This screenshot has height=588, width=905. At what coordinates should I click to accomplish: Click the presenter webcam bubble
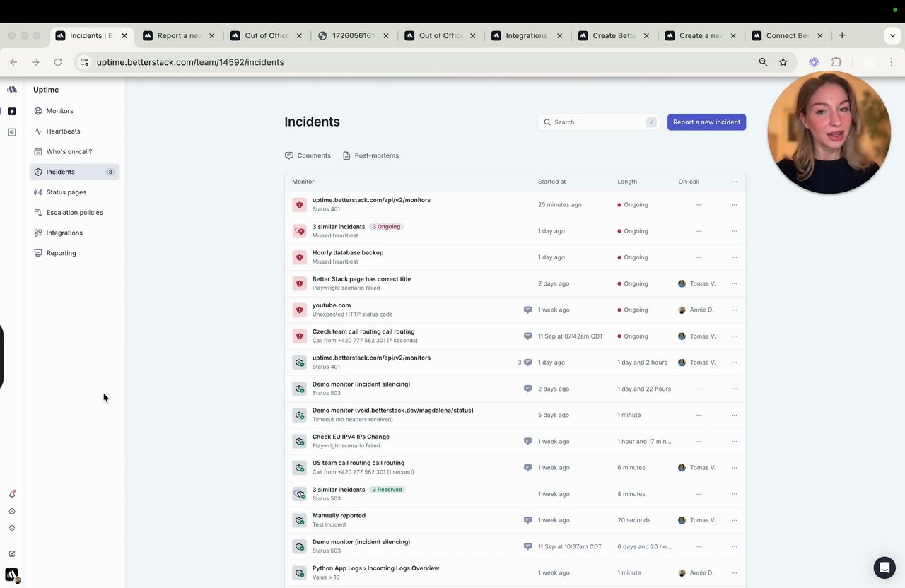[829, 132]
